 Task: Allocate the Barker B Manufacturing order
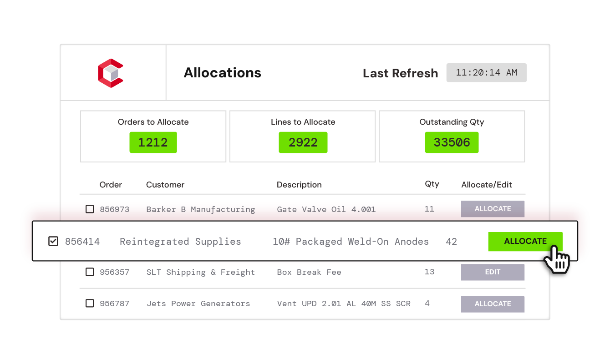(493, 209)
